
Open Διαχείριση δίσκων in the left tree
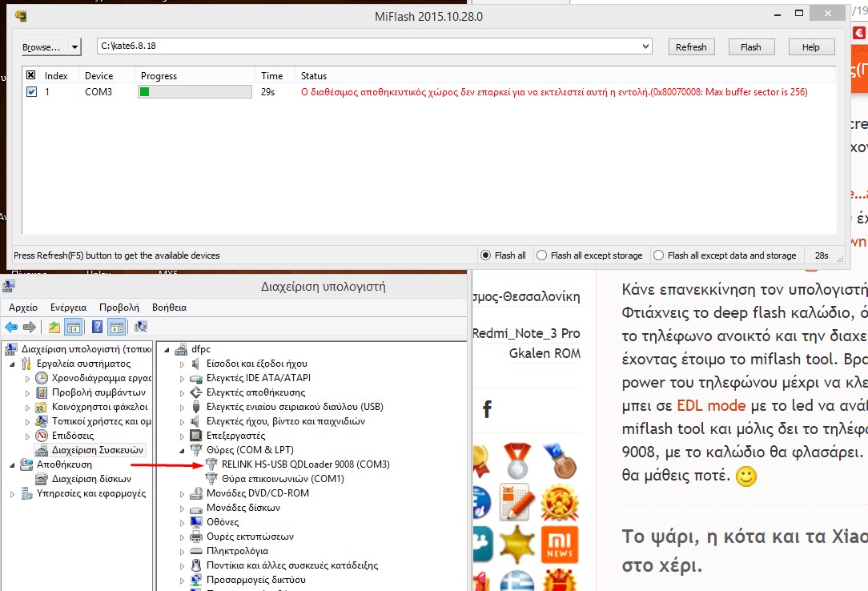coord(90,479)
